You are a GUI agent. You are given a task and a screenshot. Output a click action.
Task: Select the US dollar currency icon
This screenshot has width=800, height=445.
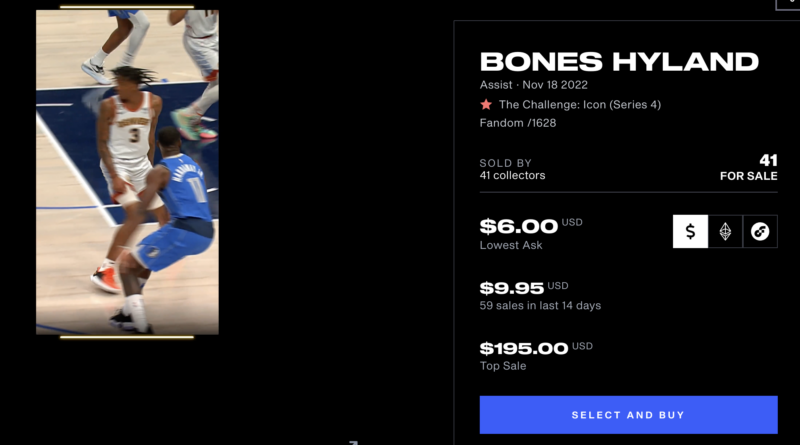690,231
